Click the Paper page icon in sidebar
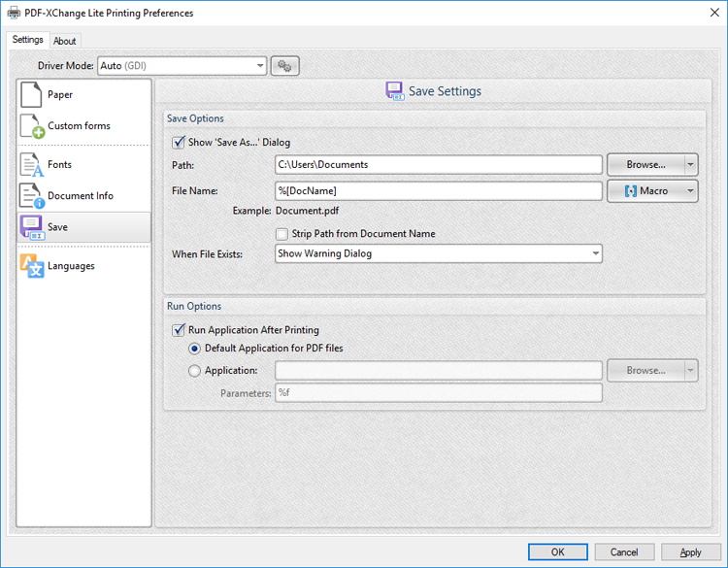The image size is (728, 568). (32, 95)
